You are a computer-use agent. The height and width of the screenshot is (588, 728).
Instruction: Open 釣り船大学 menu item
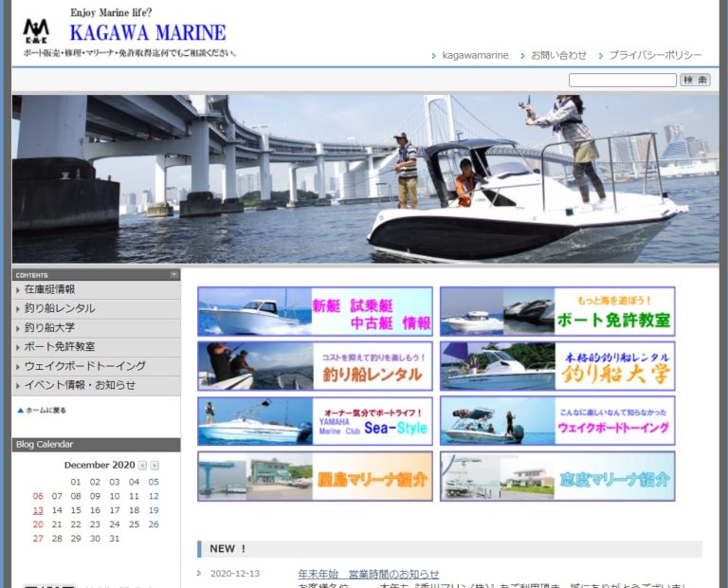96,327
